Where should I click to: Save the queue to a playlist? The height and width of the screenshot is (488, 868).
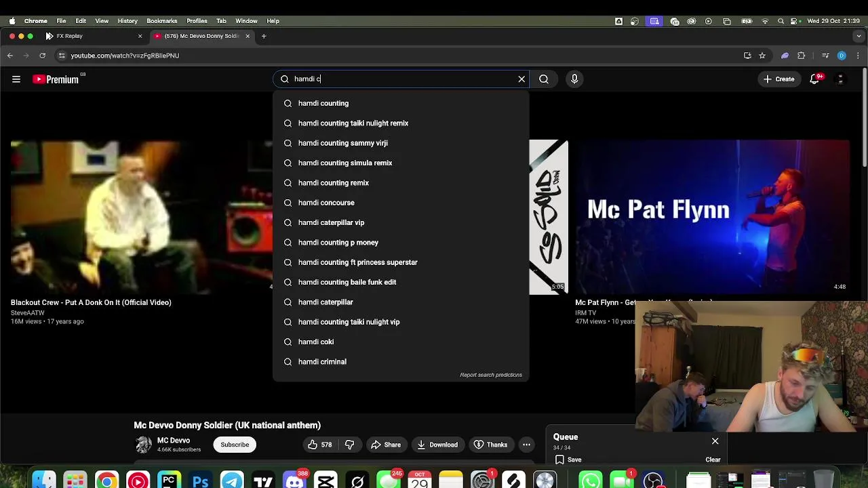click(x=568, y=460)
